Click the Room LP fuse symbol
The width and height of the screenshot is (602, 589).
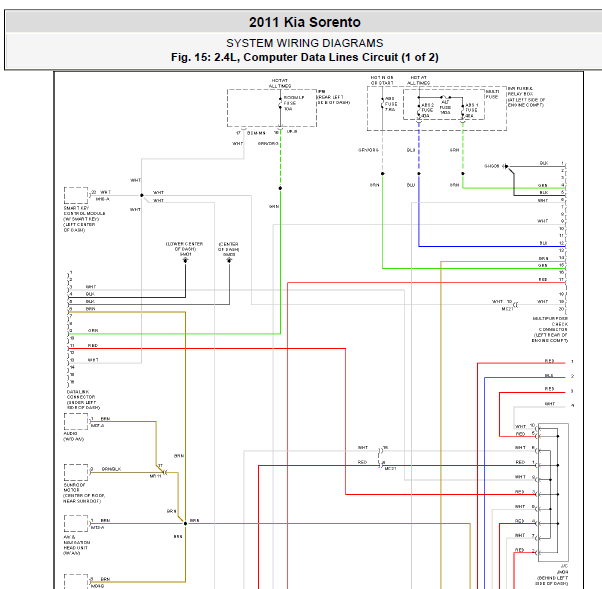[280, 103]
